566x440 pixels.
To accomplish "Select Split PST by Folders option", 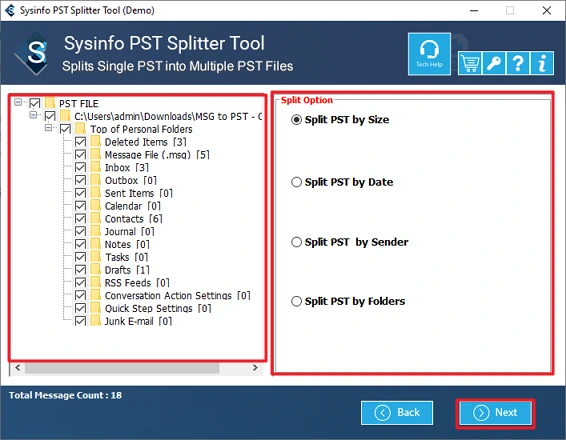I will coord(296,301).
